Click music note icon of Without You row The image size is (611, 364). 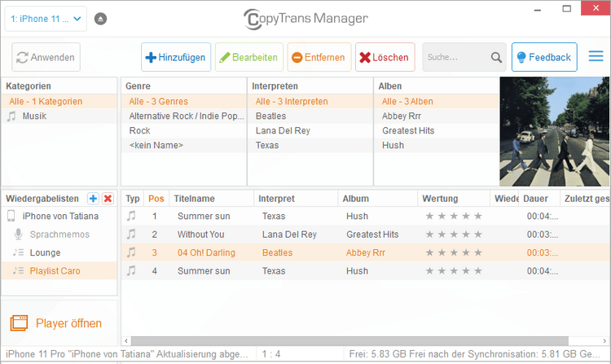tap(131, 234)
